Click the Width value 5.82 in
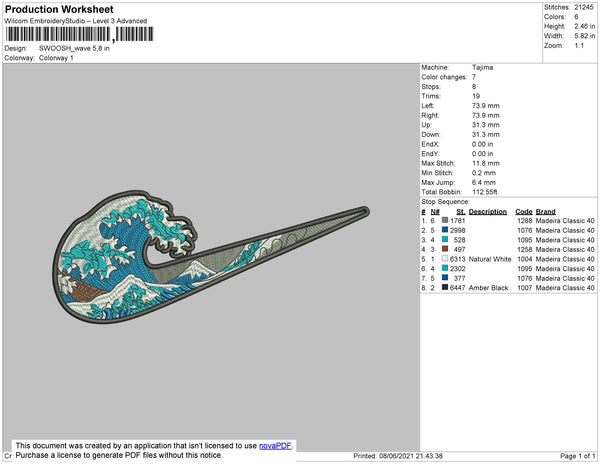The height and width of the screenshot is (464, 600). (x=585, y=36)
